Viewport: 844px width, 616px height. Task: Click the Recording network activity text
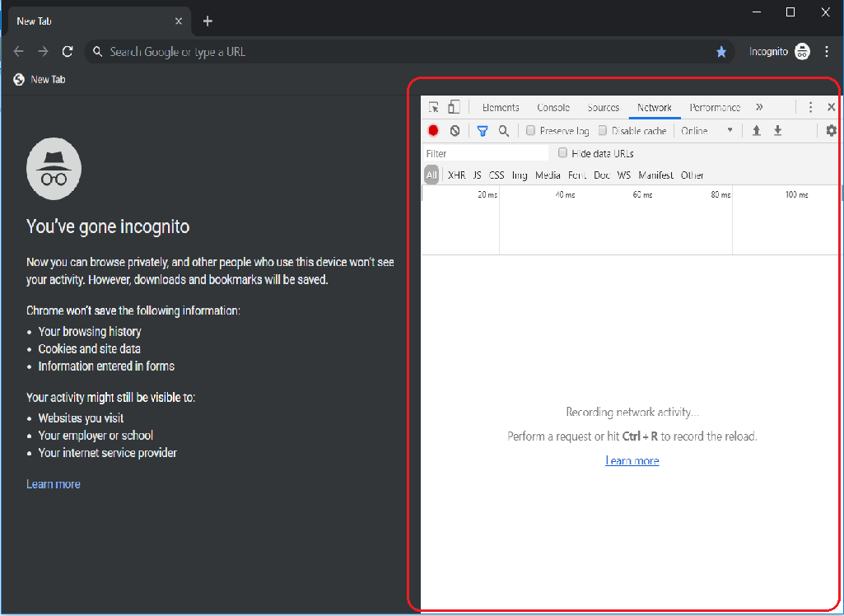click(x=632, y=413)
